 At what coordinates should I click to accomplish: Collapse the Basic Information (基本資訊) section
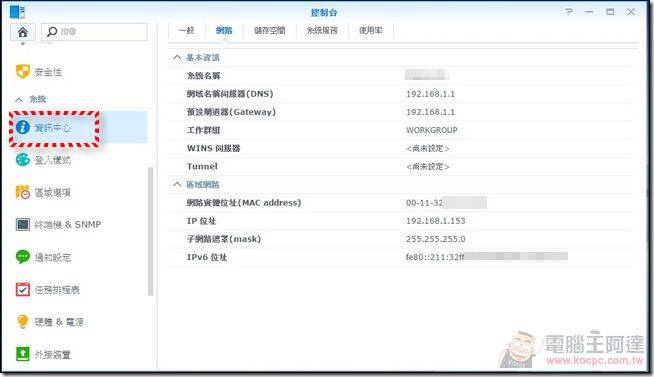click(177, 57)
